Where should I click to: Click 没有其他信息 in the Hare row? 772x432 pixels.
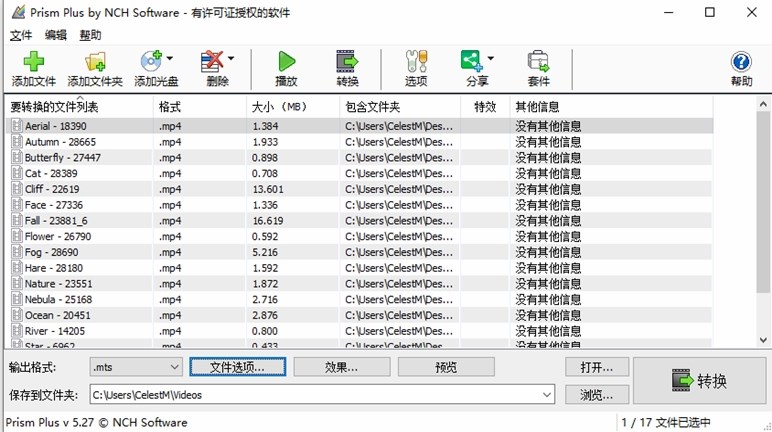click(x=548, y=268)
